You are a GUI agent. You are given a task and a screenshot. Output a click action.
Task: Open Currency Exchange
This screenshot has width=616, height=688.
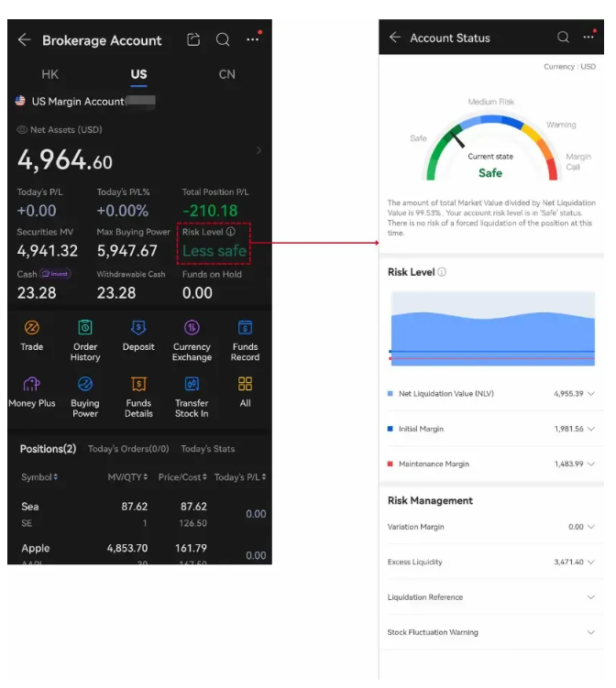click(x=192, y=341)
